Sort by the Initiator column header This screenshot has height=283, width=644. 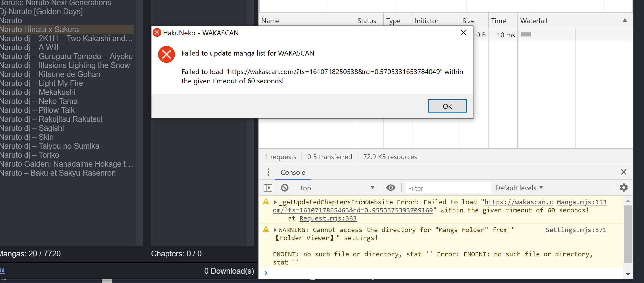tap(436, 21)
